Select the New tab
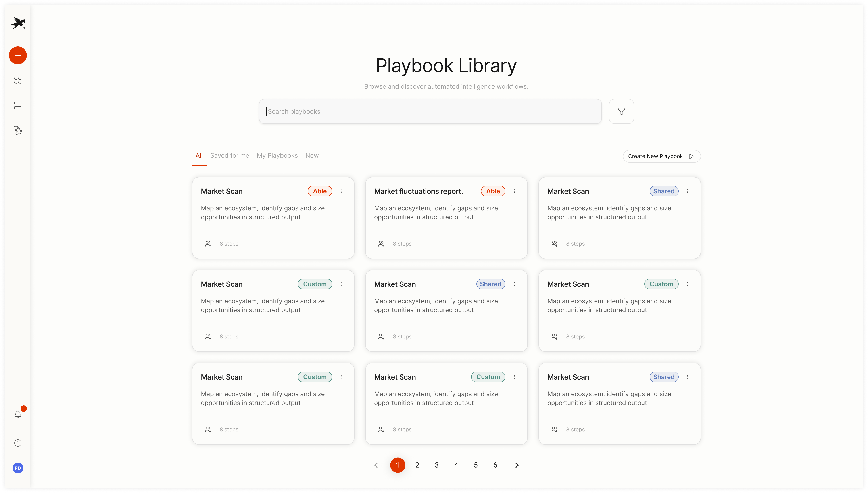The height and width of the screenshot is (493, 868). click(x=312, y=155)
